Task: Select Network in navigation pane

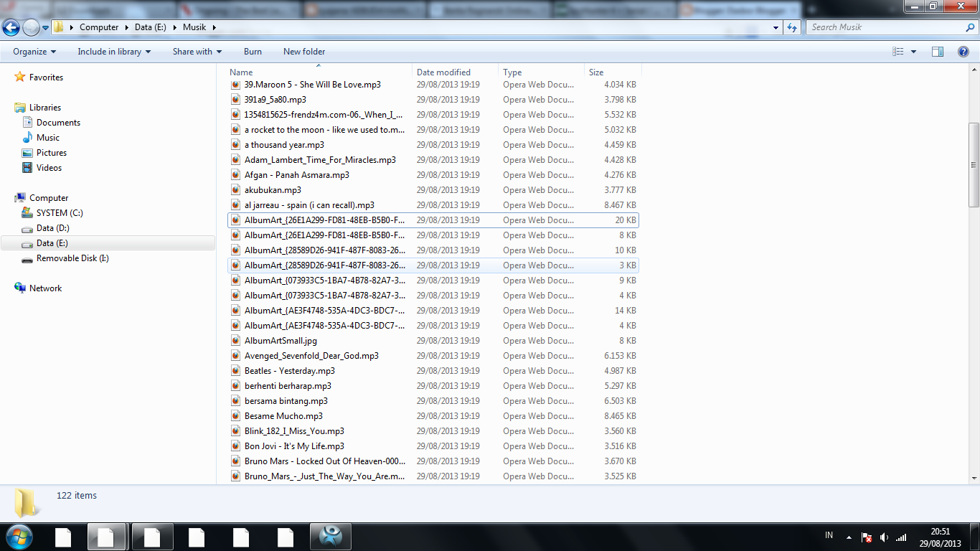Action: point(45,288)
